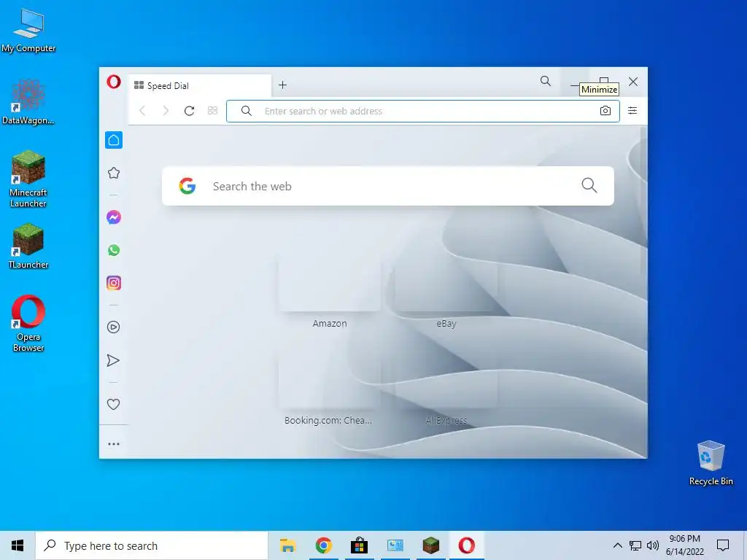Take a snapshot with camera icon
Screen dimensions: 747x560
[605, 111]
